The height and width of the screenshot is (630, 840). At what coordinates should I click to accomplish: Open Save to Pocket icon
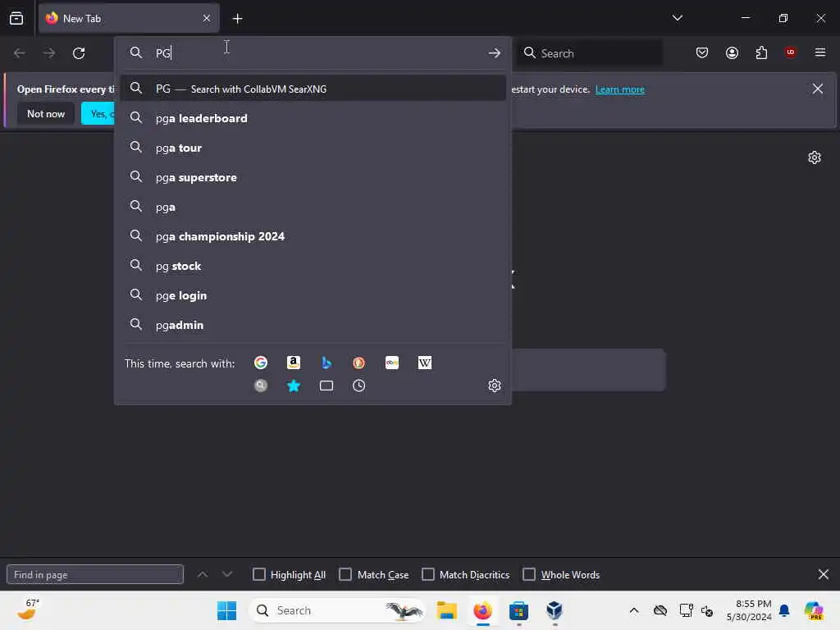702,52
